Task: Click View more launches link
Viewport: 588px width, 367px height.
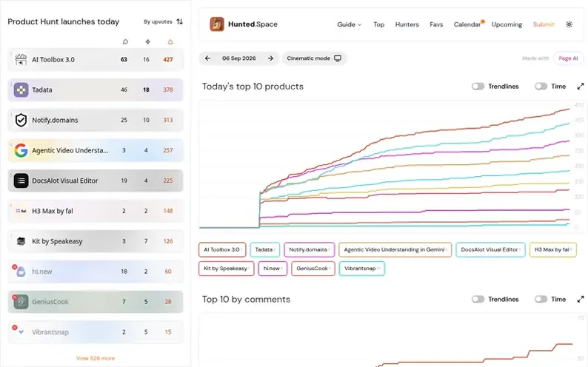Action: [96, 358]
